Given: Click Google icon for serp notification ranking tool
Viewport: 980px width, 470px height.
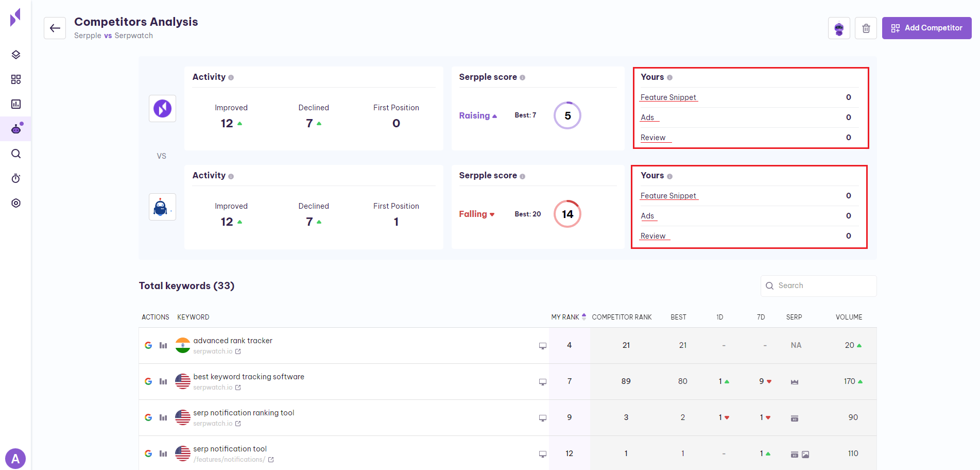Looking at the screenshot, I should [x=148, y=417].
